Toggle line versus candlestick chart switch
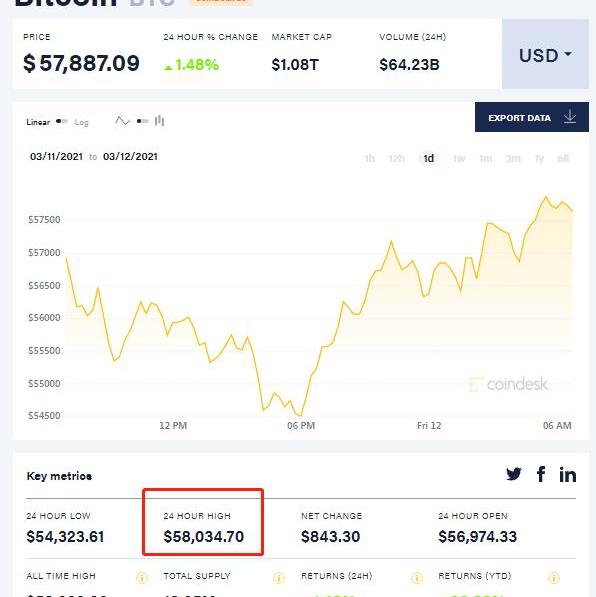Screen dimensions: 596x597 point(142,121)
